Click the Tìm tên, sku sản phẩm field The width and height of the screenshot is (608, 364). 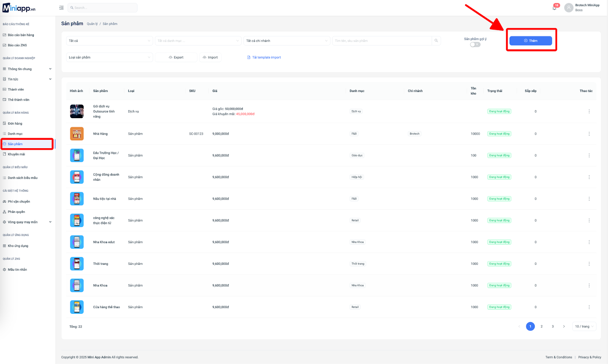(382, 41)
